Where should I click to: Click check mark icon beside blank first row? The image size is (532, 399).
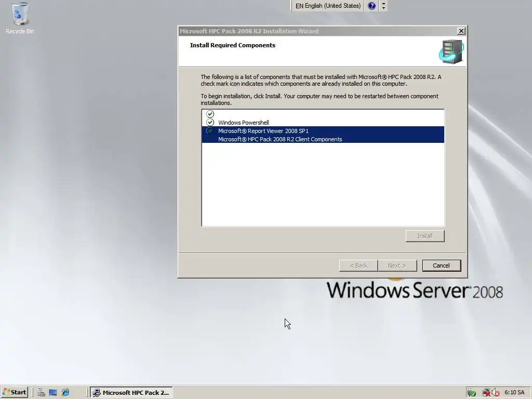pyautogui.click(x=210, y=114)
